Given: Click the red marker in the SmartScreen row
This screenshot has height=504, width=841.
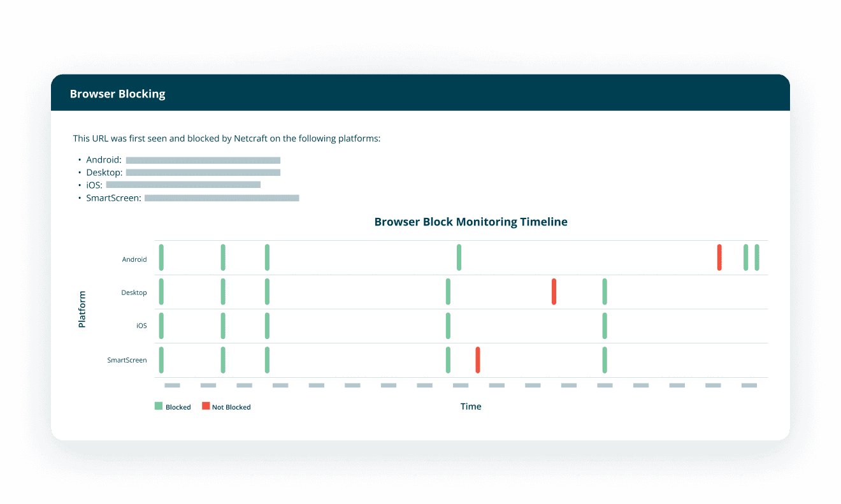Looking at the screenshot, I should pyautogui.click(x=478, y=360).
